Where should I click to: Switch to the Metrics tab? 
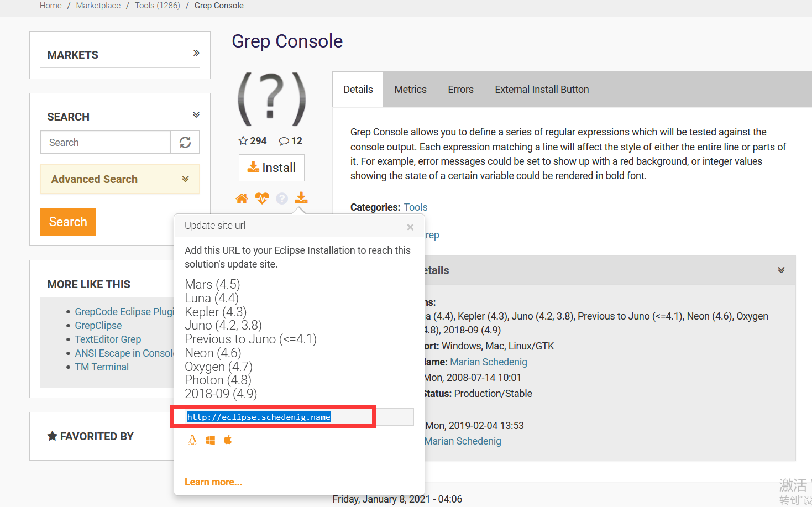[x=410, y=89]
